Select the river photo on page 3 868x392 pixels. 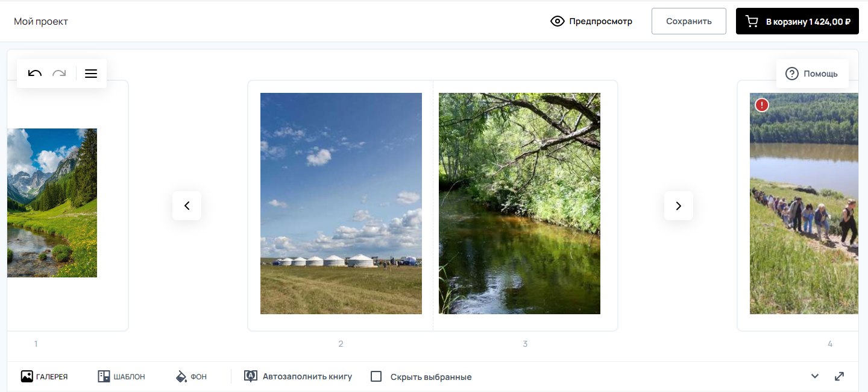click(520, 203)
